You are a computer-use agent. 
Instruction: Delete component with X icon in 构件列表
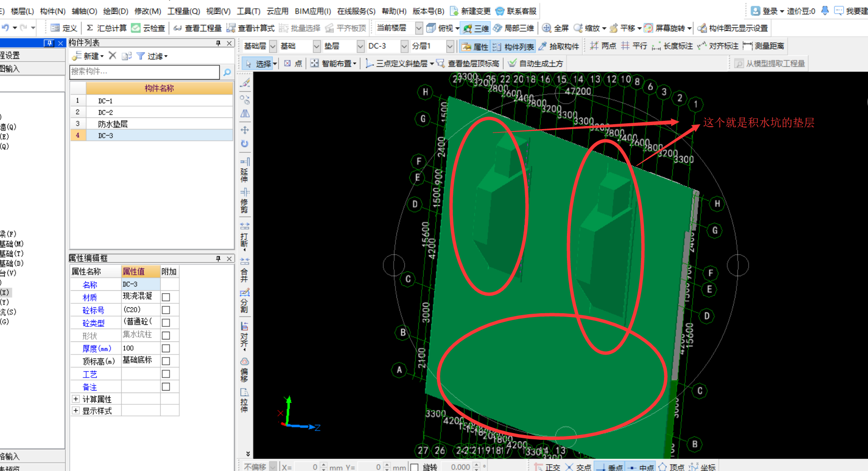tap(113, 56)
